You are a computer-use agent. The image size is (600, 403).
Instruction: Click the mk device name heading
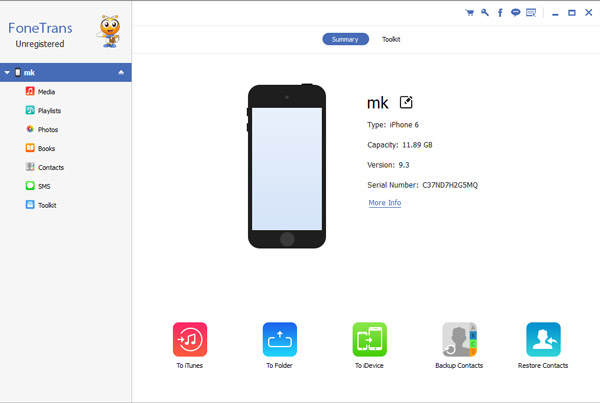[378, 103]
